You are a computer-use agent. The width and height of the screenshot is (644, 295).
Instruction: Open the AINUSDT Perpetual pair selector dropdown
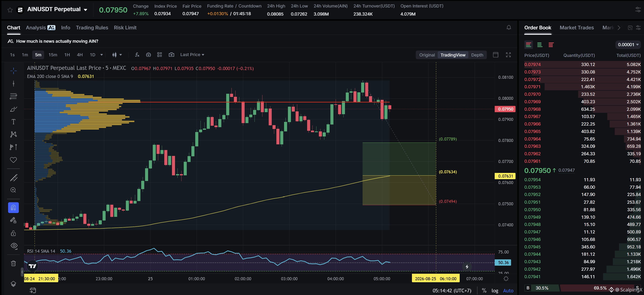(57, 10)
